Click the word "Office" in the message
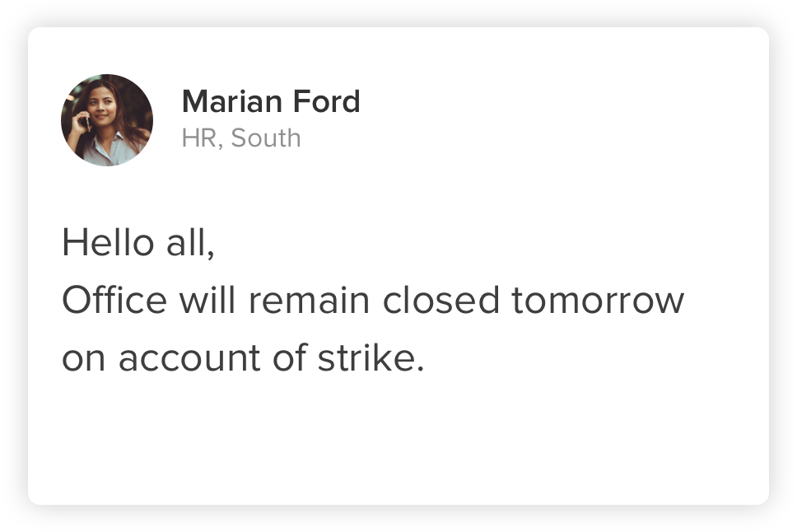797x532 pixels. 114,301
